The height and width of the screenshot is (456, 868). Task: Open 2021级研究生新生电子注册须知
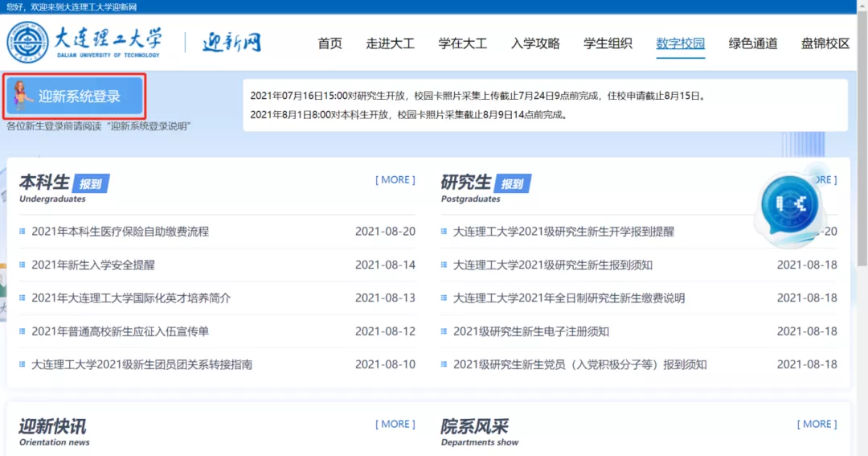[x=531, y=331]
